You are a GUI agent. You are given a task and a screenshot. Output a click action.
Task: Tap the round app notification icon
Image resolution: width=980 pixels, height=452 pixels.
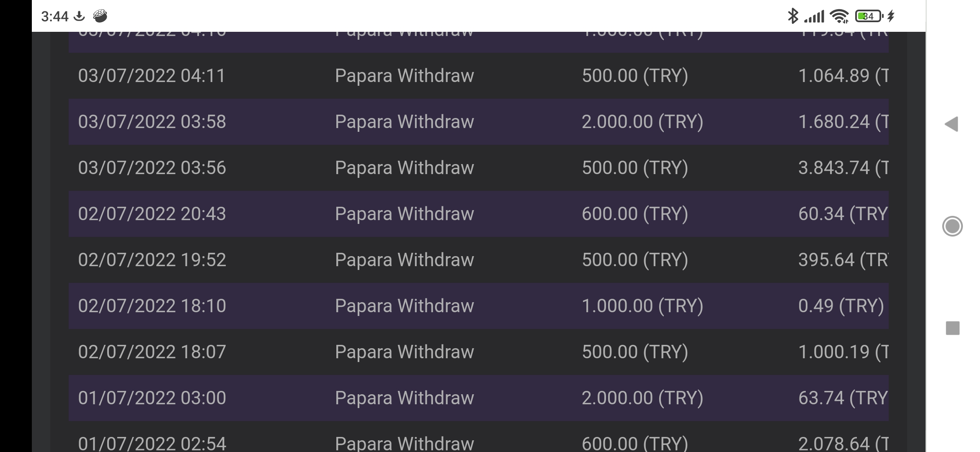click(x=100, y=16)
